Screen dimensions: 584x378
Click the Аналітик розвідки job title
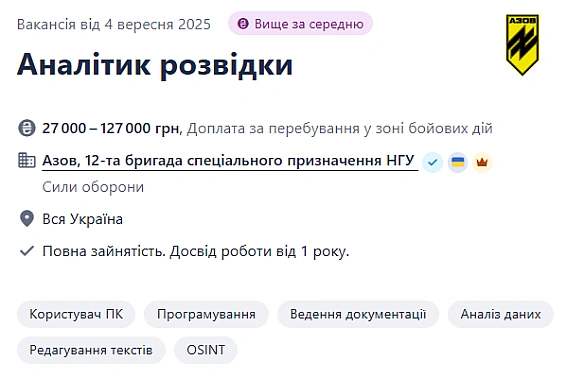click(155, 64)
